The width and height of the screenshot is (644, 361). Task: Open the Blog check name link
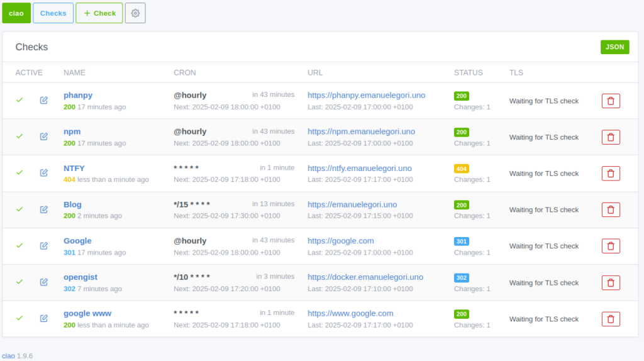(x=72, y=204)
